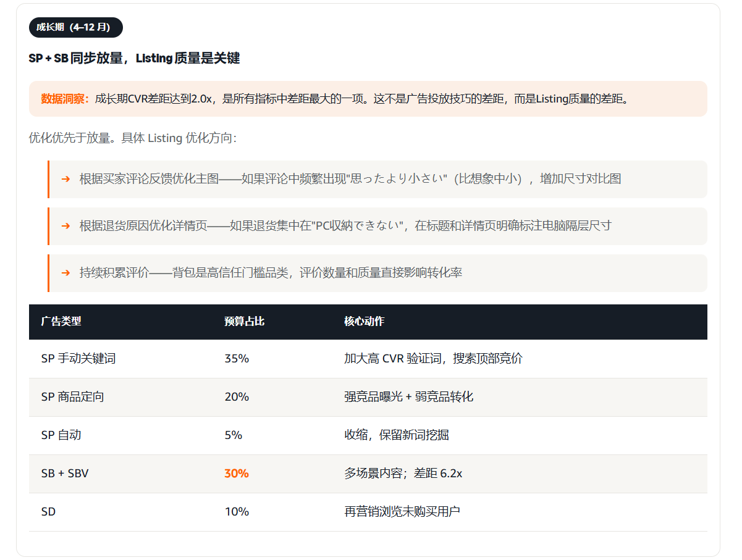Viewport: 742px width, 560px height.
Task: Click the 广告类型 column header
Action: click(61, 322)
